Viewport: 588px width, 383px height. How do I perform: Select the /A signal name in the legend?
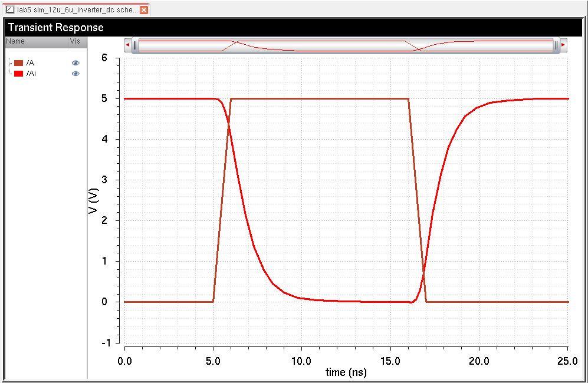pos(30,63)
